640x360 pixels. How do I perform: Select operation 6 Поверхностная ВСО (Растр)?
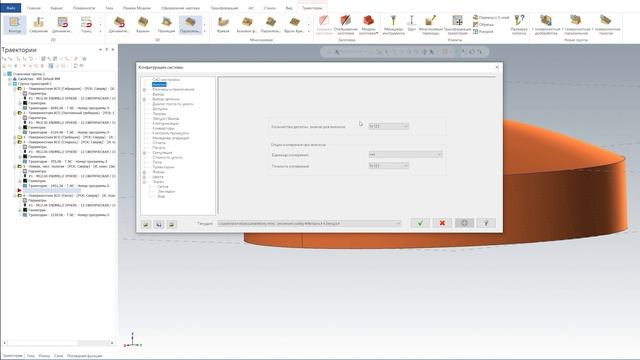(x=69, y=196)
